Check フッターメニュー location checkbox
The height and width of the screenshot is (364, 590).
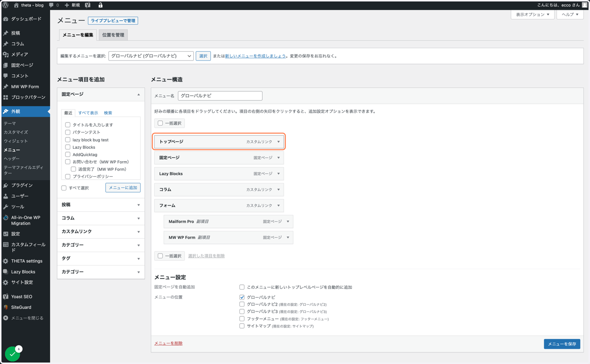tap(242, 319)
